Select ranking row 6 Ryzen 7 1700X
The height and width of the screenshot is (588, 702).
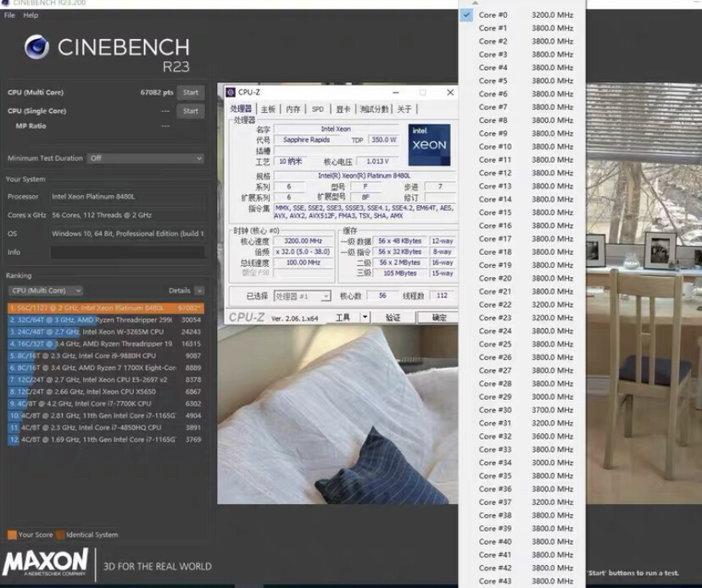pos(106,368)
